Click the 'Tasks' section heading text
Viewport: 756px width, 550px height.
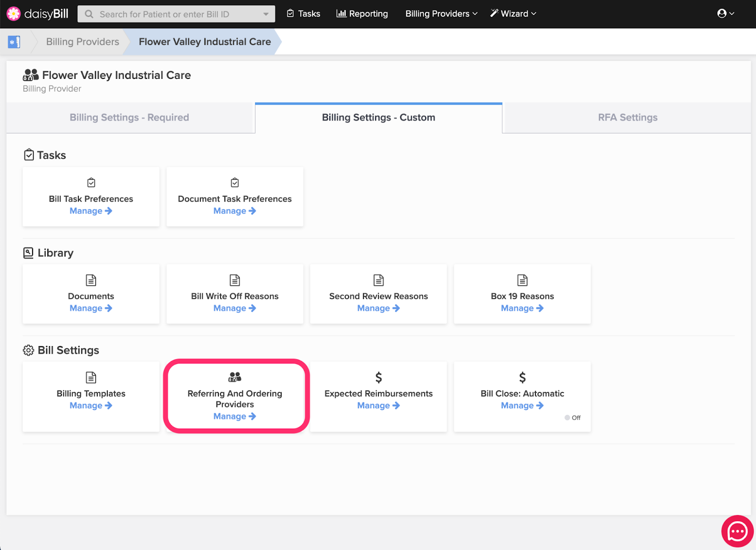pos(52,155)
